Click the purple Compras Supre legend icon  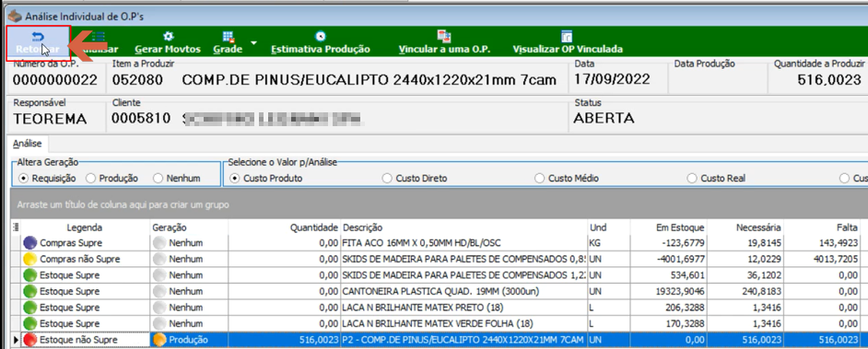tap(30, 242)
